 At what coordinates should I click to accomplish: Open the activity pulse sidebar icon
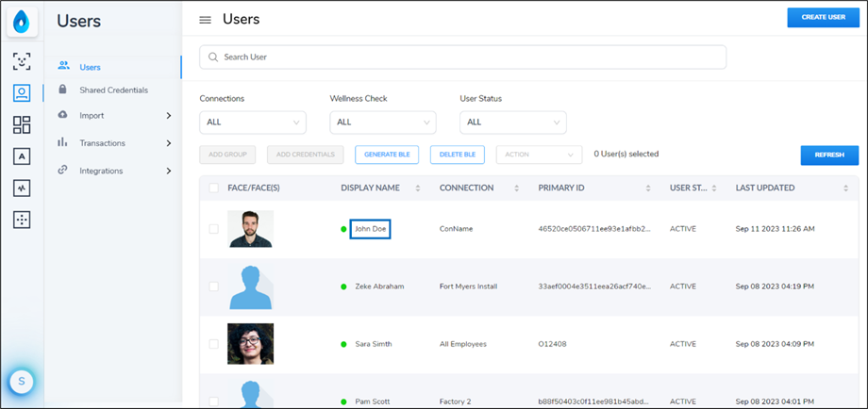[22, 188]
